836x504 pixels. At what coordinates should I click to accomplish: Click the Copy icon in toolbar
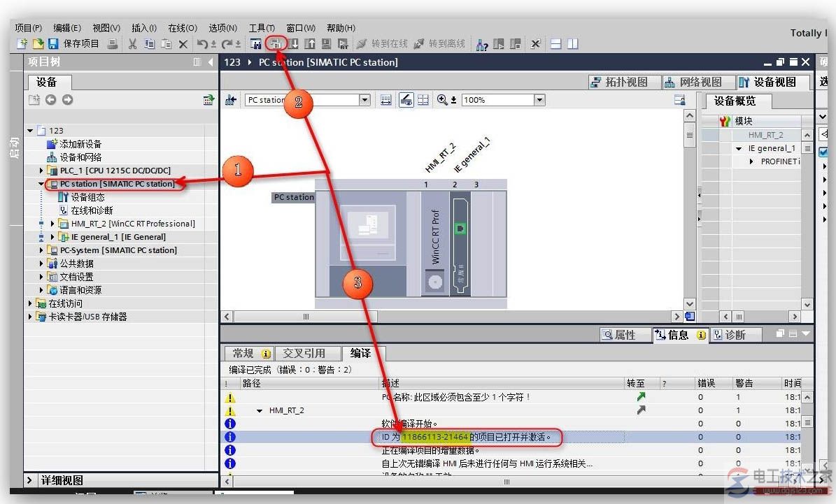149,44
